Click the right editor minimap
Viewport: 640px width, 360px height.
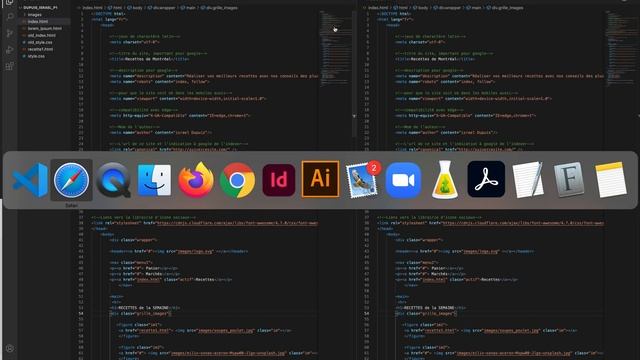coord(622,49)
